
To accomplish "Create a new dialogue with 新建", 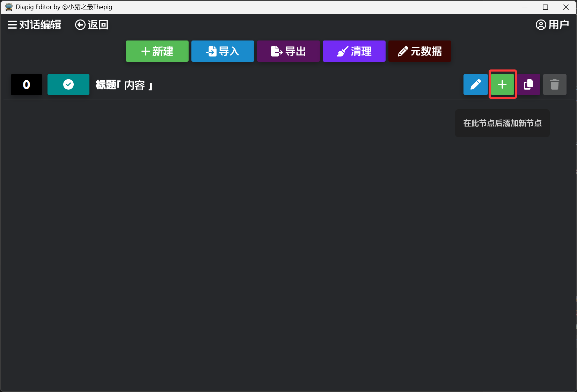I will [x=157, y=51].
